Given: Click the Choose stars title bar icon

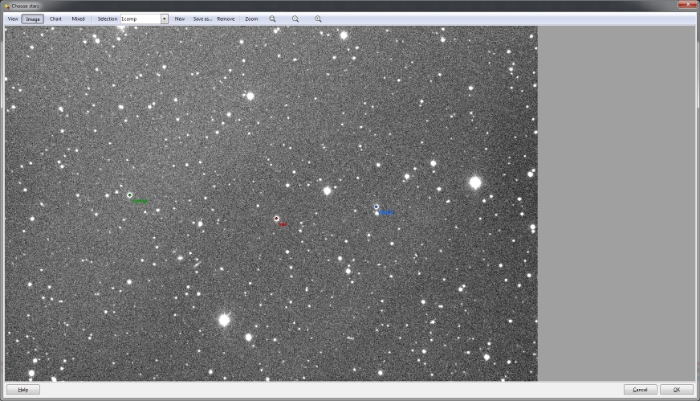Looking at the screenshot, I should 7,5.
